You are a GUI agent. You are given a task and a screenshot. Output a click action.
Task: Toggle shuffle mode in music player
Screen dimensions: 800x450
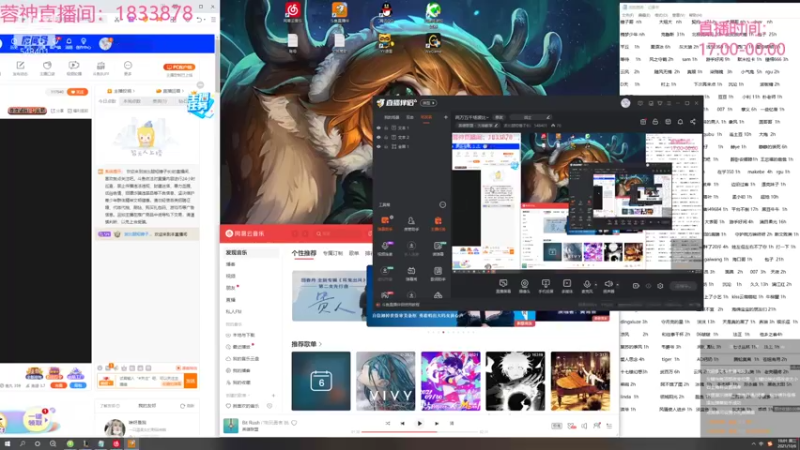[x=388, y=423]
